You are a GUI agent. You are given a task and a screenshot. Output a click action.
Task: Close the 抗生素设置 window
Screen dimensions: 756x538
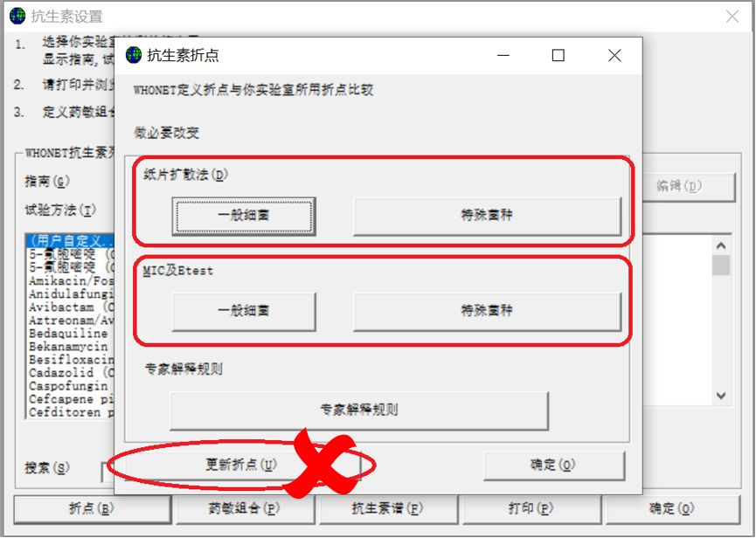(732, 17)
